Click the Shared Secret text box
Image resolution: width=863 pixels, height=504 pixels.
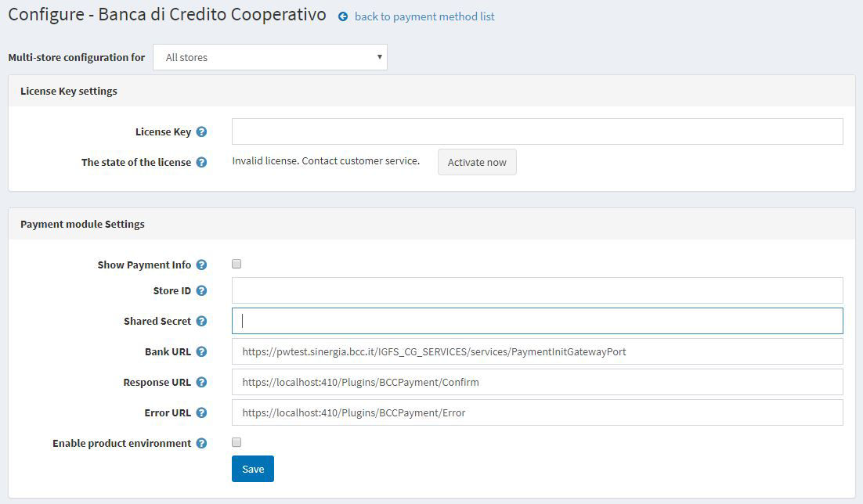tap(537, 321)
